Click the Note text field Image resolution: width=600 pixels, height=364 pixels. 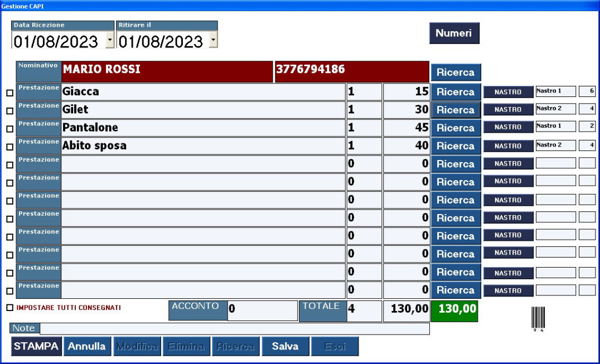(x=234, y=329)
